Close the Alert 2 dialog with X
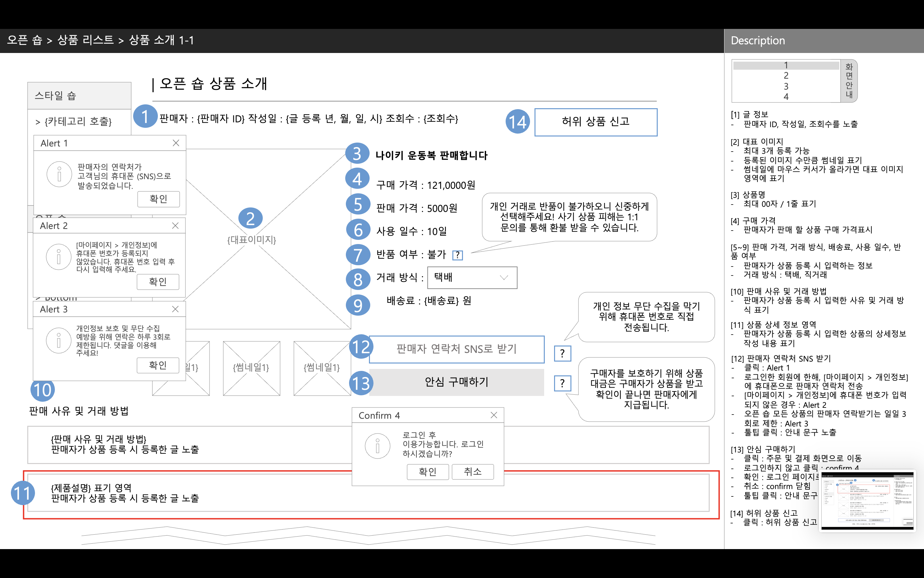This screenshot has width=924, height=578. (175, 225)
